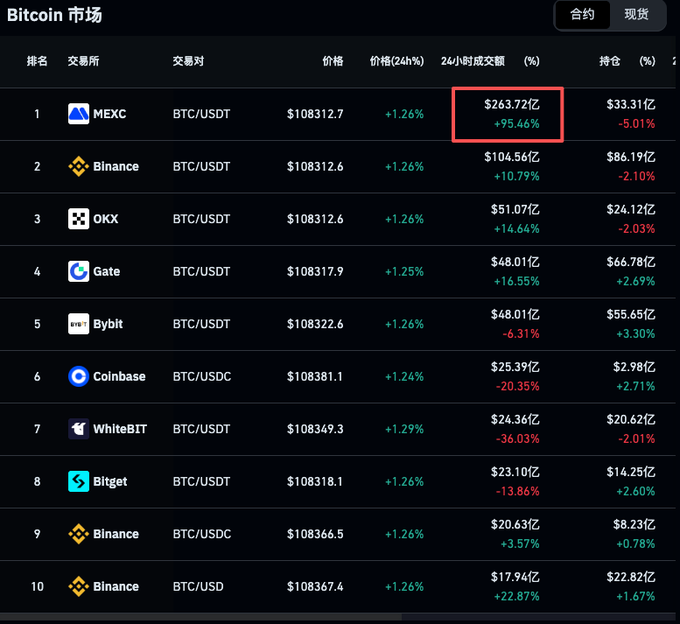Click the Bitcoin 市场 heading

55,15
